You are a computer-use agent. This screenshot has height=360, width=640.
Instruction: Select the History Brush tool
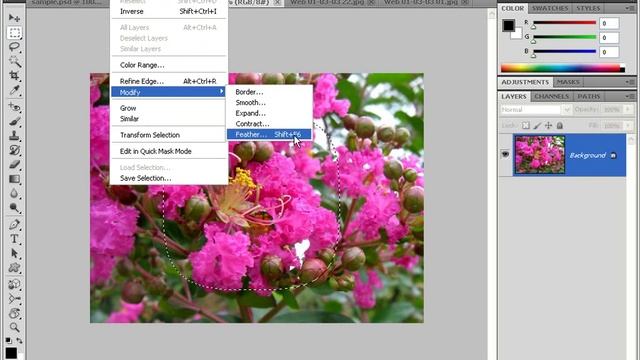point(14,150)
